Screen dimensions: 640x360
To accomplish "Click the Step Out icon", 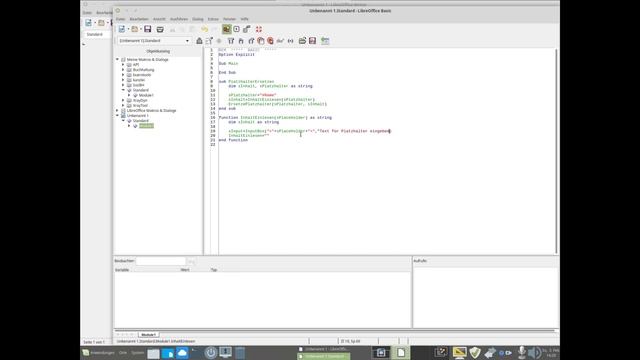I will pos(251,41).
